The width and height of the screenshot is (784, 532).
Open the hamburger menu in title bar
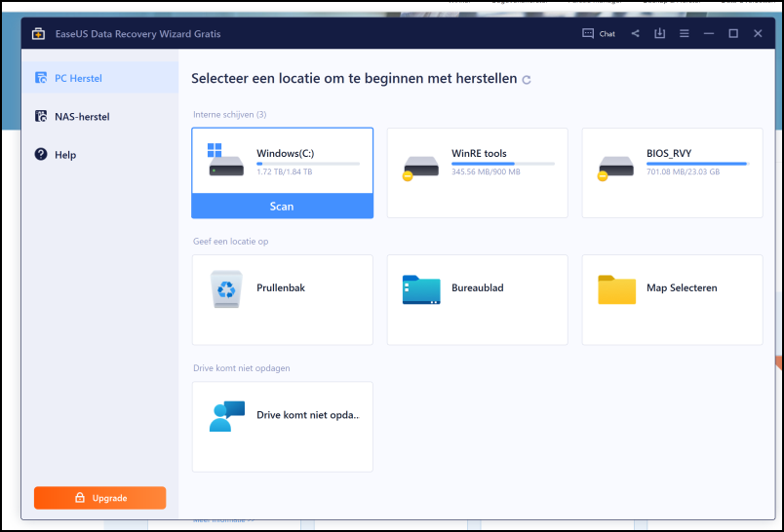point(684,33)
